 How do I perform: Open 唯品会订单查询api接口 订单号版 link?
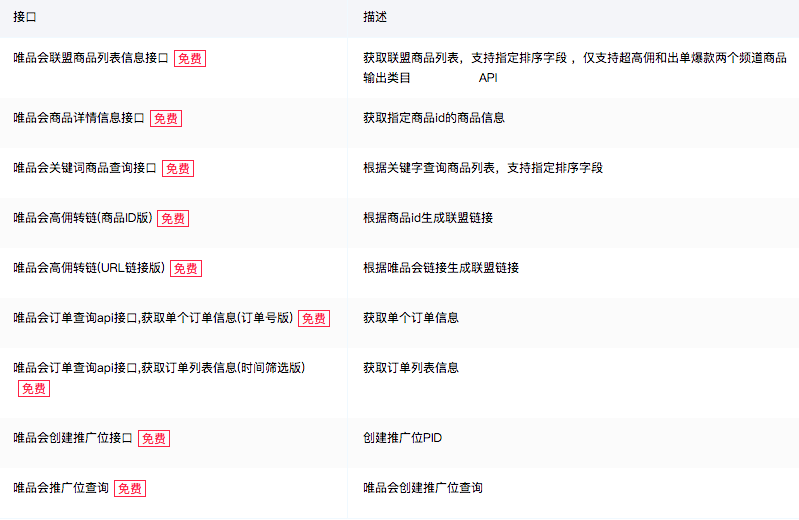(153, 318)
